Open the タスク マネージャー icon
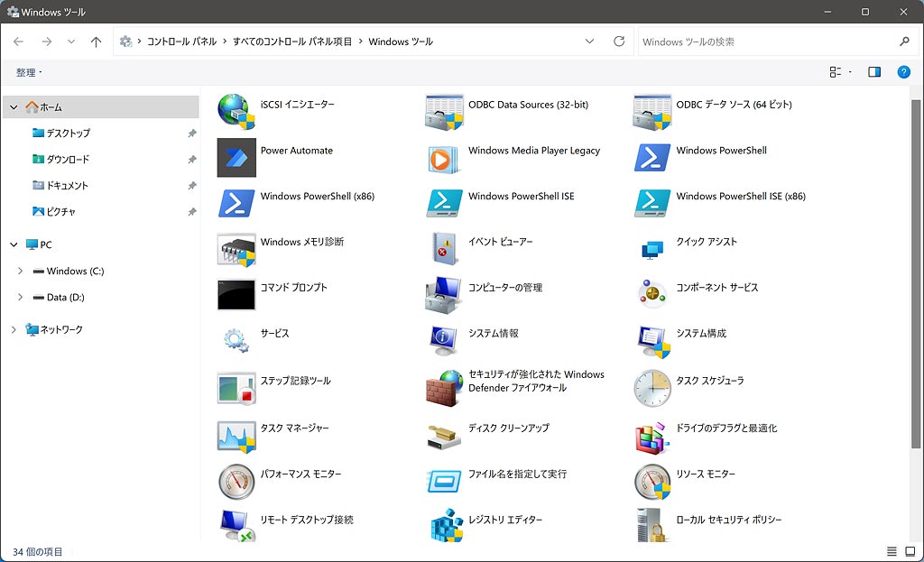This screenshot has height=562, width=924. click(236, 437)
